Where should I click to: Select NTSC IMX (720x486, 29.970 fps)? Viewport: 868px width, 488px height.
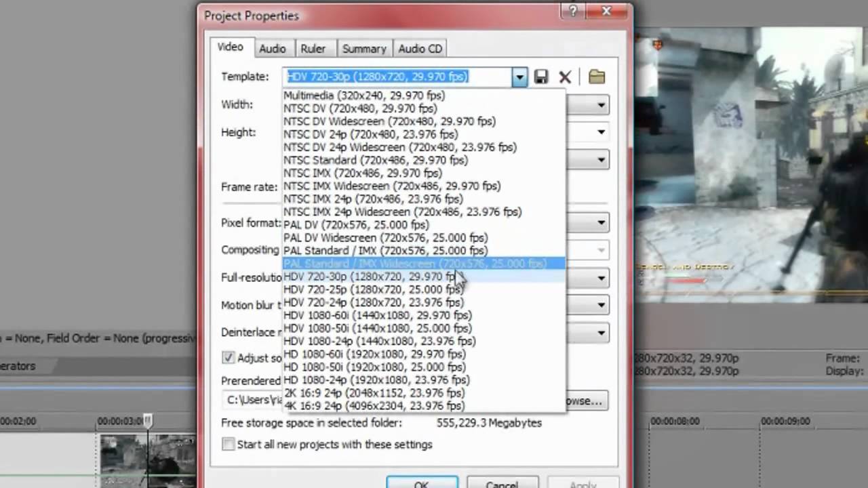coord(423,173)
